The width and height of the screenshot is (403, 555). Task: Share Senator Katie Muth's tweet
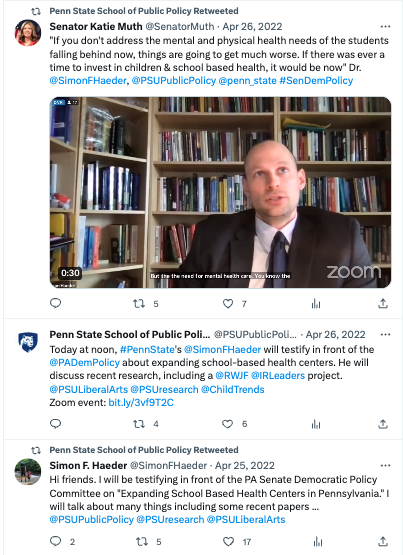[x=383, y=303]
